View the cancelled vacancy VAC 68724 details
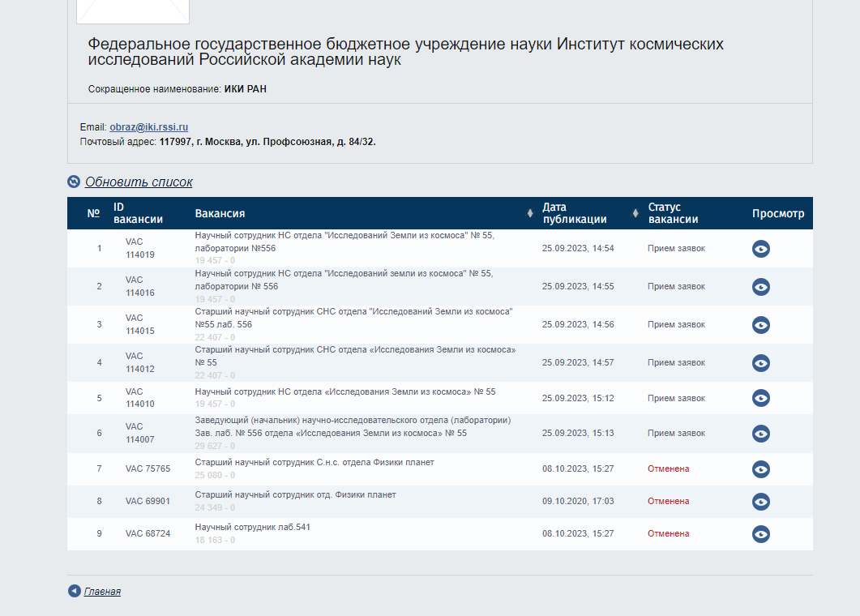Viewport: 860px width, 616px height. [x=760, y=534]
